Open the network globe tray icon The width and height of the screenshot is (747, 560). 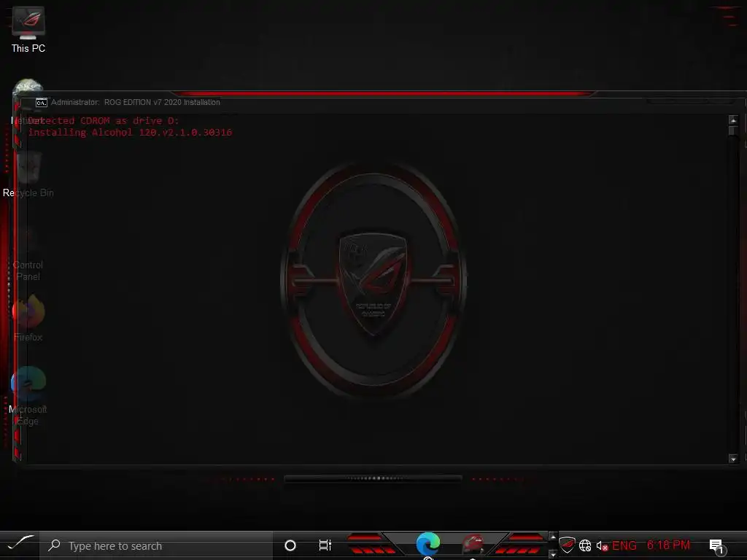[x=585, y=545]
